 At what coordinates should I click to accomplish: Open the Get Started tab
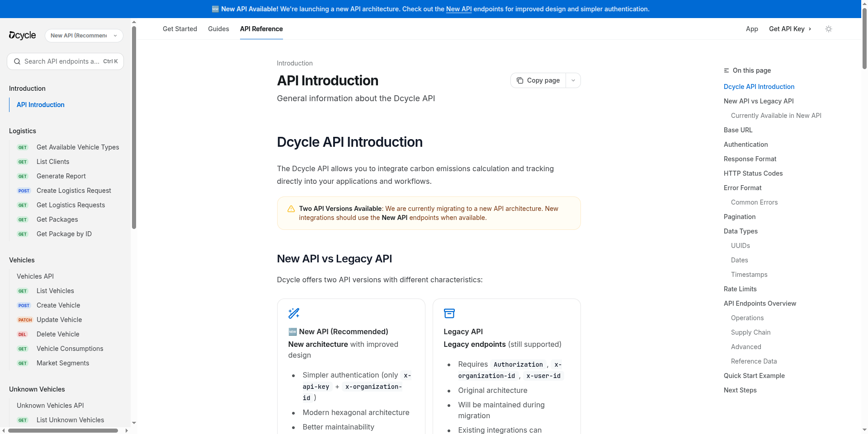click(180, 29)
